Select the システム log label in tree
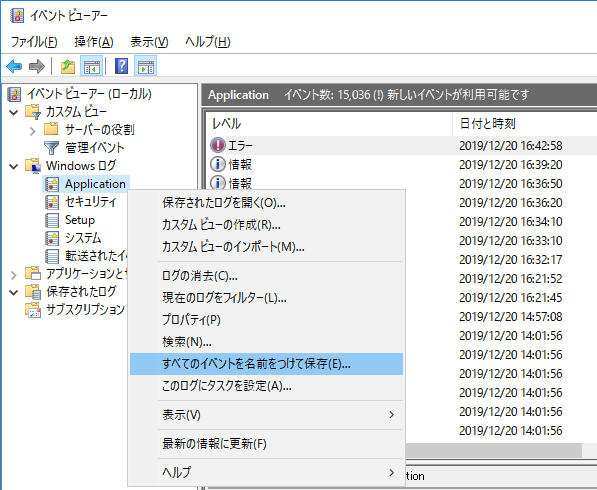This screenshot has width=597, height=490. coord(83,238)
